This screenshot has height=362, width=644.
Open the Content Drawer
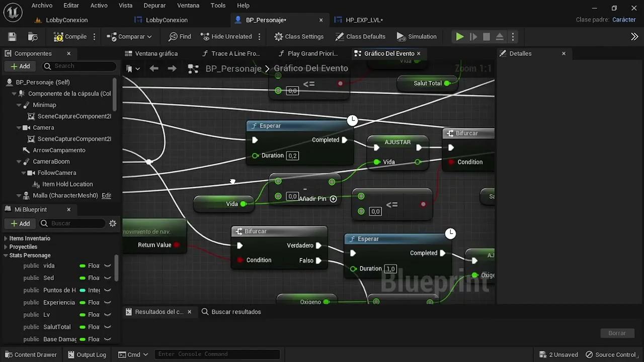pyautogui.click(x=30, y=355)
